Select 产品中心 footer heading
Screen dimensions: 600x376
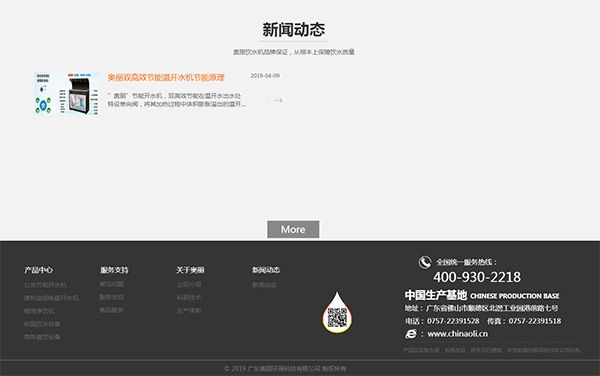point(39,270)
